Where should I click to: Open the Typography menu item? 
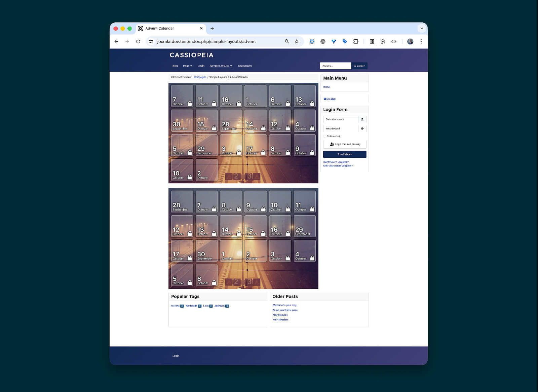244,66
